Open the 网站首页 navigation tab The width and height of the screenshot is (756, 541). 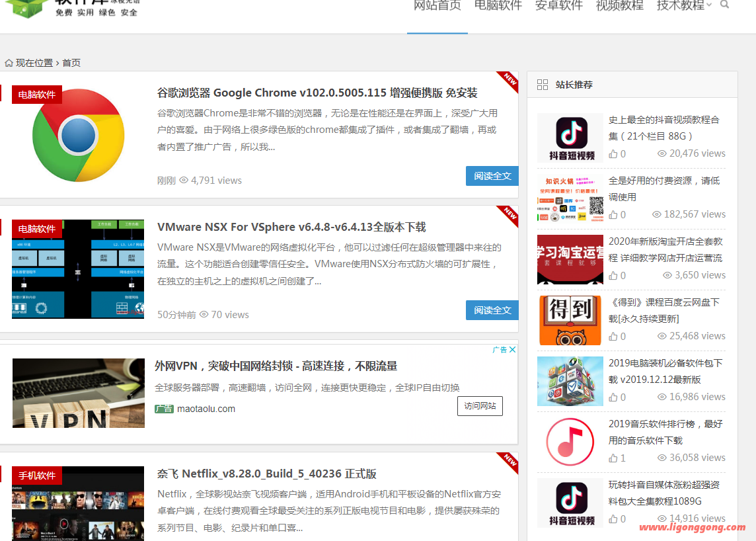437,6
